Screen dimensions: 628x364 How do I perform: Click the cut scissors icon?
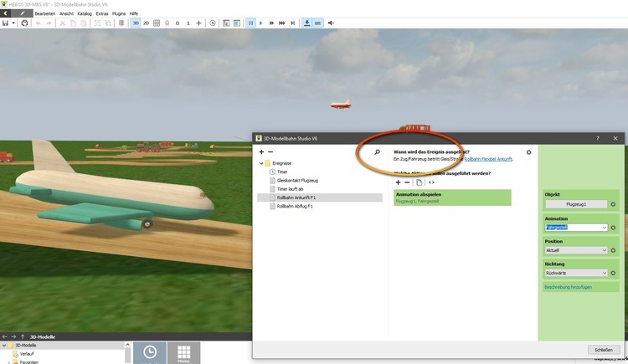click(x=63, y=23)
